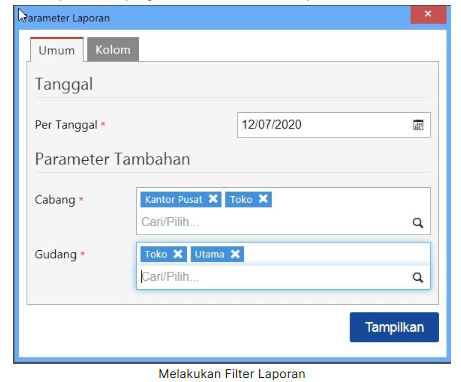Image resolution: width=461 pixels, height=382 pixels.
Task: Switch to the Kolom tab
Action: [x=113, y=50]
